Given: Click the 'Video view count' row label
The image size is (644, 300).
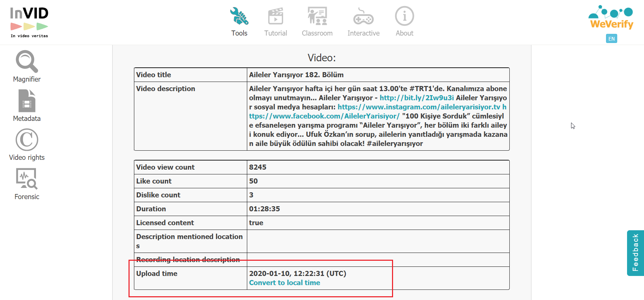Looking at the screenshot, I should click(x=165, y=167).
